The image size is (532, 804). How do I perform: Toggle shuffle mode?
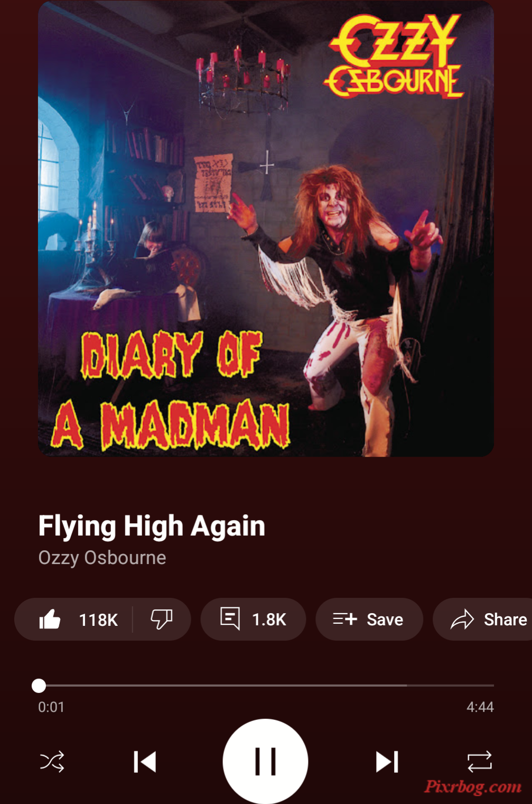click(52, 762)
